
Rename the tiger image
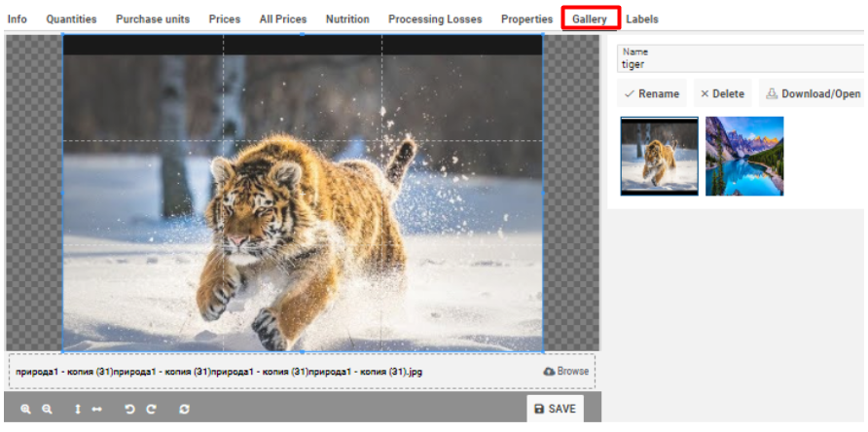tap(651, 94)
